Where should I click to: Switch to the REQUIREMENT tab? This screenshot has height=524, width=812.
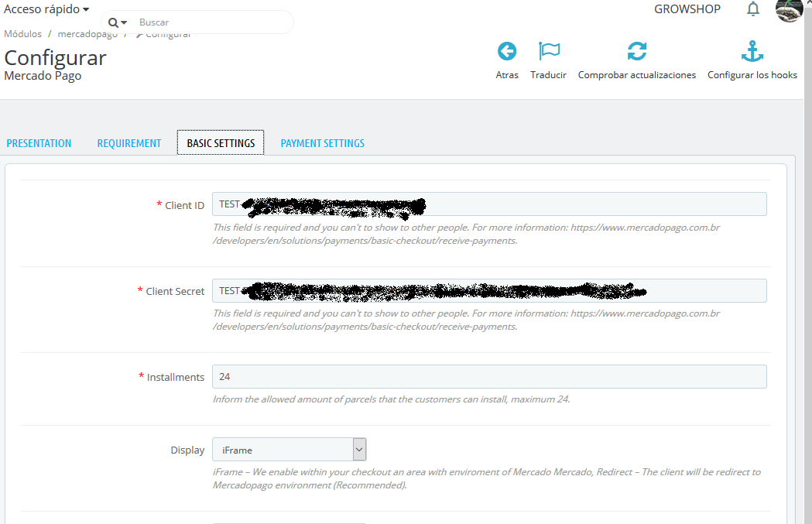point(129,143)
